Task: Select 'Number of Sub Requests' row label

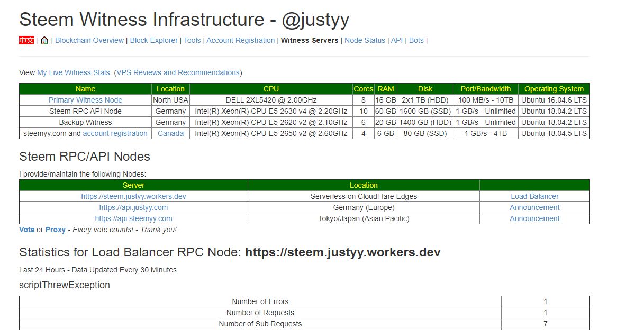Action: tap(260, 324)
